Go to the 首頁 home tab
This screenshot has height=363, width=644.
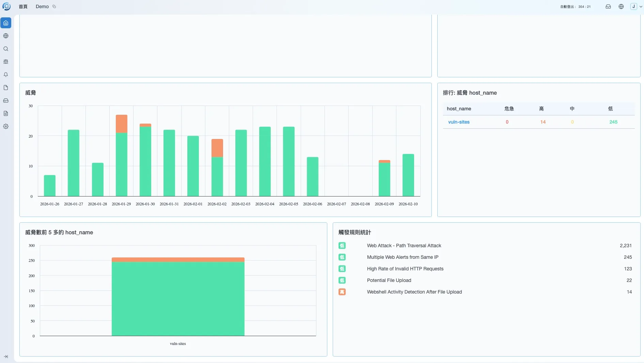point(23,6)
